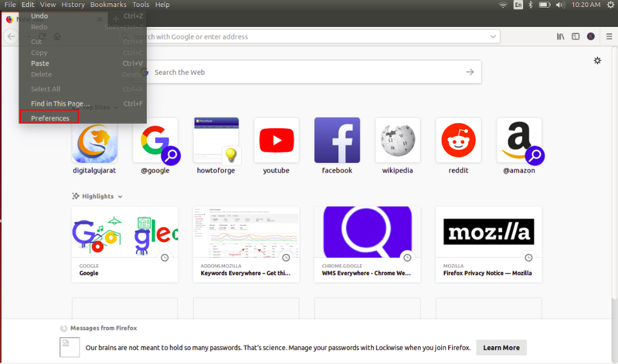
Task: Click the Learn More button
Action: pyautogui.click(x=501, y=347)
